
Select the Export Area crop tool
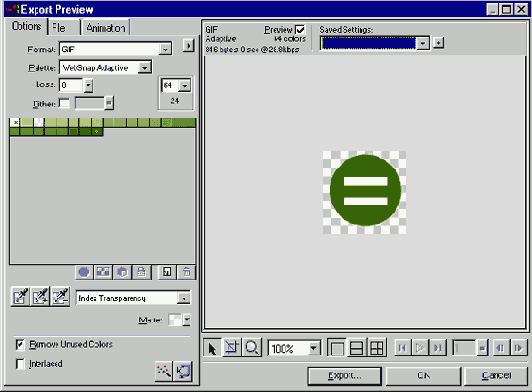tap(232, 348)
